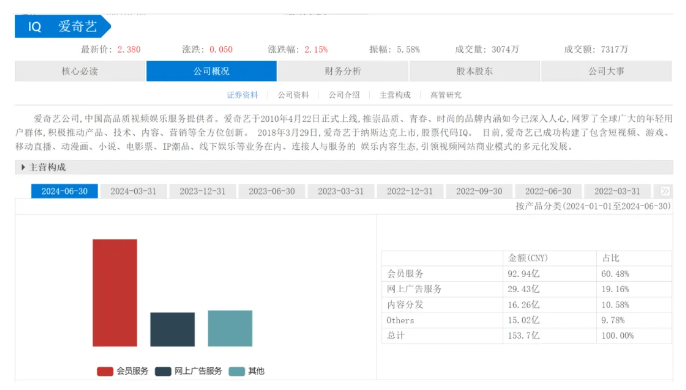This screenshot has height=390, width=686.
Task: Click the 网上广告服务 table row label
Action: tap(414, 289)
